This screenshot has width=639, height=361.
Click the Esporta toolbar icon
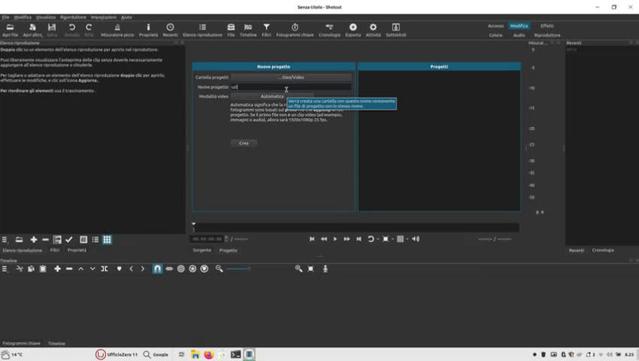(353, 30)
